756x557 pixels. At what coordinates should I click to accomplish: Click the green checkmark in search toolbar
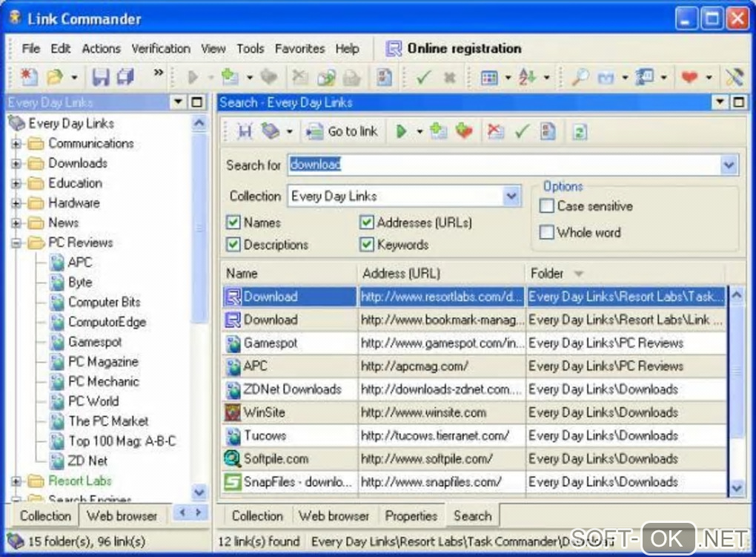pos(523,131)
